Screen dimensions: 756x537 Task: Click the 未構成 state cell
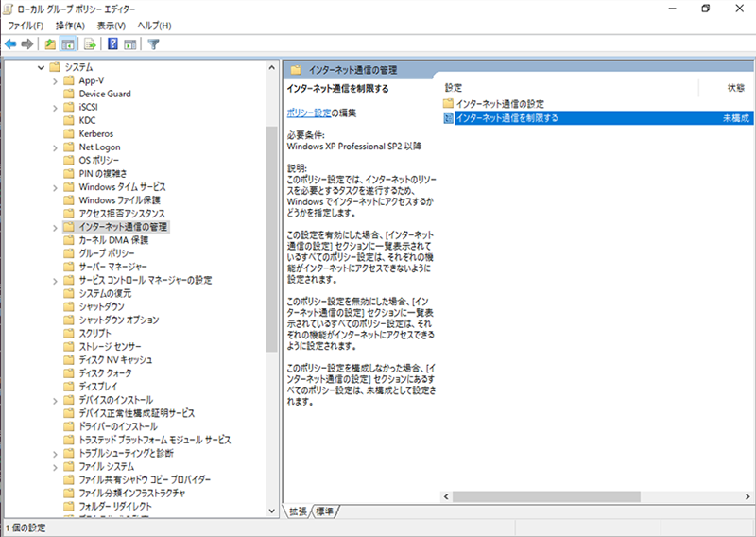click(736, 118)
